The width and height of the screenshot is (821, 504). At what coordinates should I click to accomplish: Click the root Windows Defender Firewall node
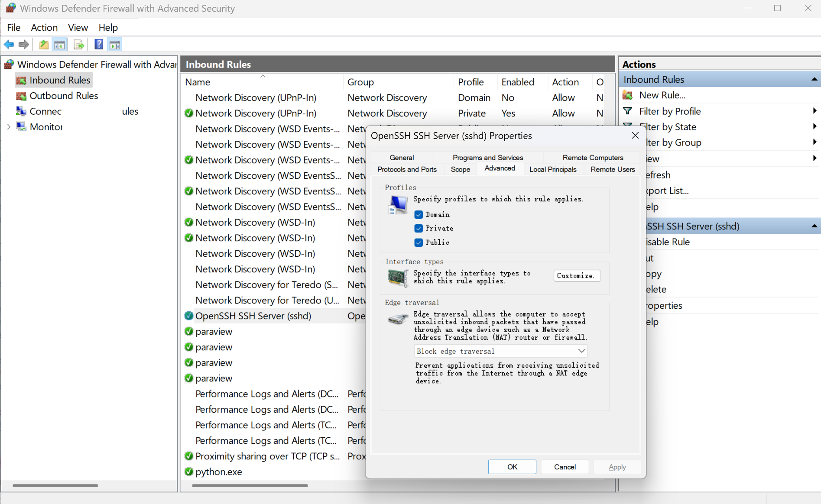click(91, 65)
